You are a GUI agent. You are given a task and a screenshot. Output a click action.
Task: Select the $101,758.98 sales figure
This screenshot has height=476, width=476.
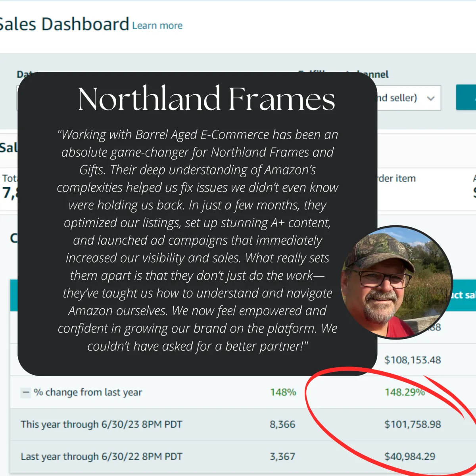pos(413,424)
